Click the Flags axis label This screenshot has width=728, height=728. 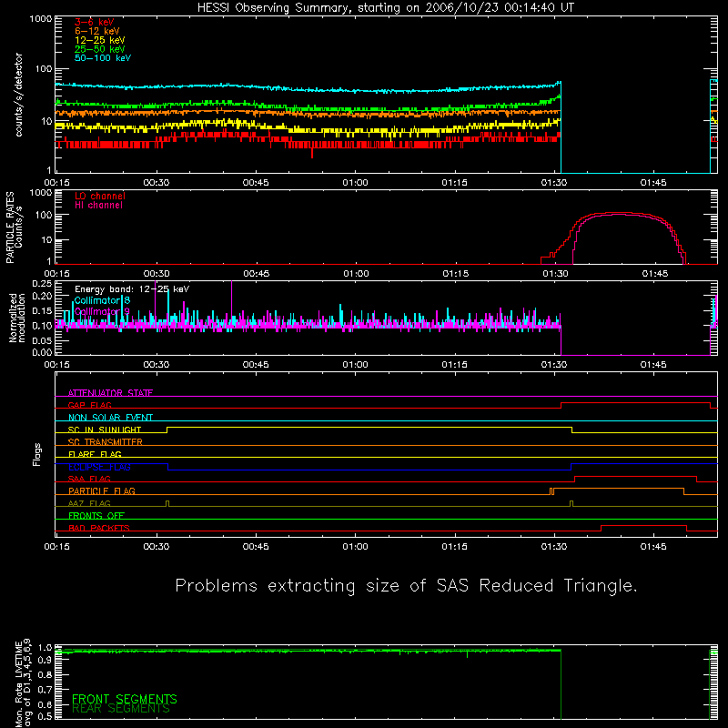[x=36, y=454]
